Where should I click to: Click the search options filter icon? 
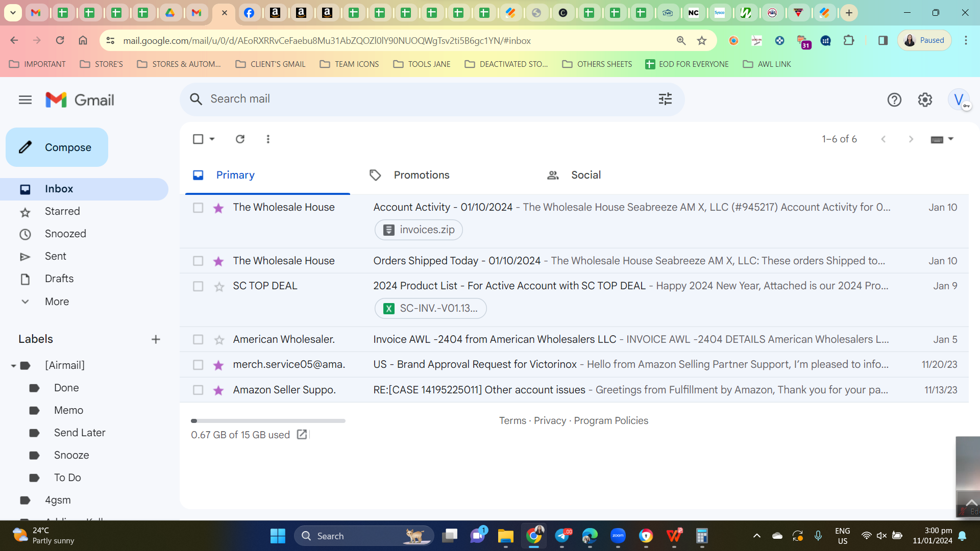click(665, 99)
